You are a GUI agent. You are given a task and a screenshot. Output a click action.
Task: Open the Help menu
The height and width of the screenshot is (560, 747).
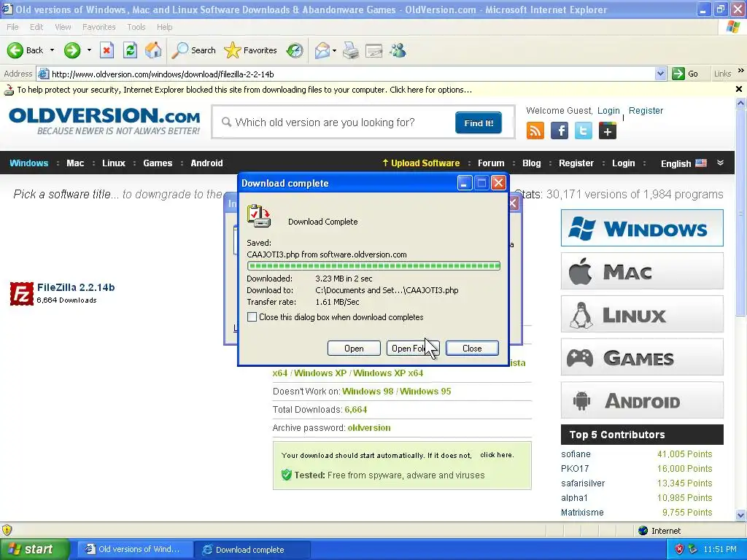165,27
